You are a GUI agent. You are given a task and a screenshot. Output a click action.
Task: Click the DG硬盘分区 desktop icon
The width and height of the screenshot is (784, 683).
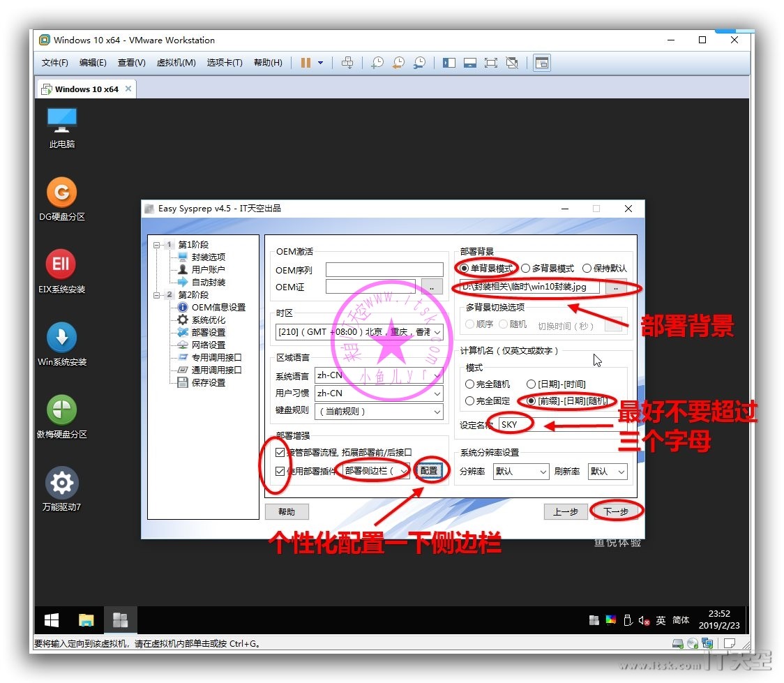(x=61, y=199)
